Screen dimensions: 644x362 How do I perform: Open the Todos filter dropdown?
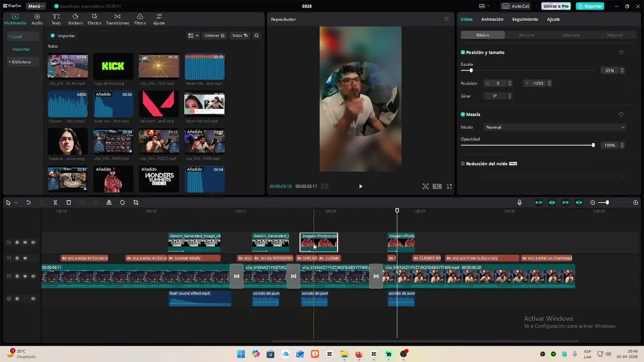tap(240, 36)
